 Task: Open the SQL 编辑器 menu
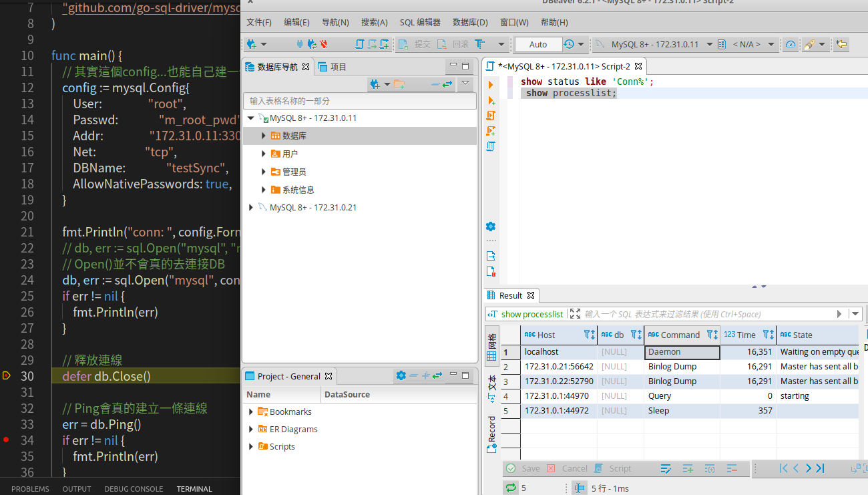pos(420,22)
